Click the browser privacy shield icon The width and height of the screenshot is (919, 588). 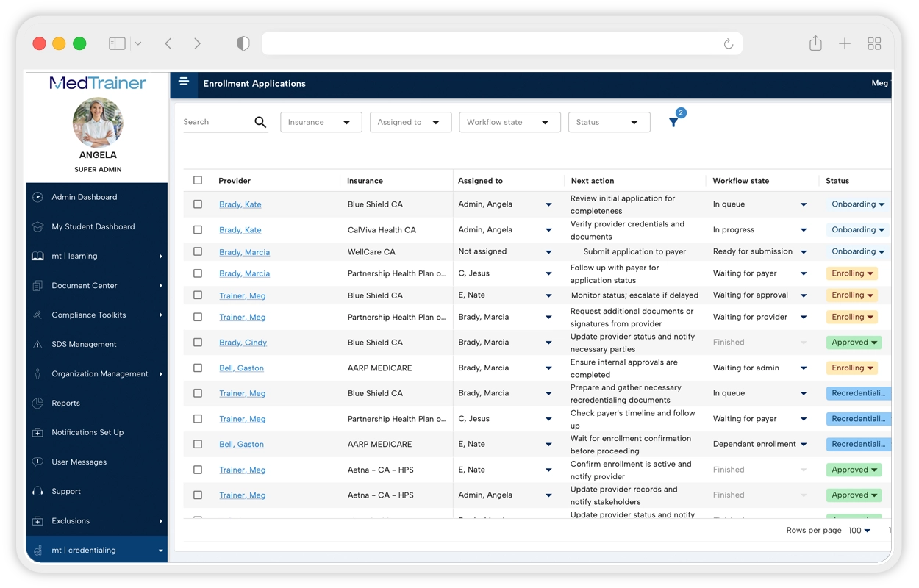point(243,43)
